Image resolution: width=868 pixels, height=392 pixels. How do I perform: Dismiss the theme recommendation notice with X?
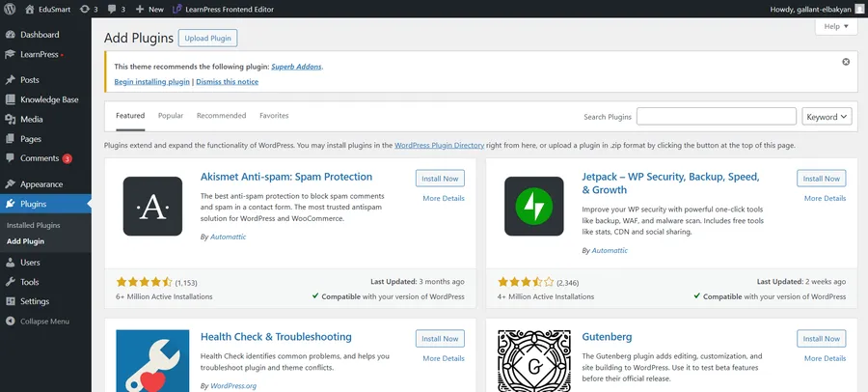[846, 62]
